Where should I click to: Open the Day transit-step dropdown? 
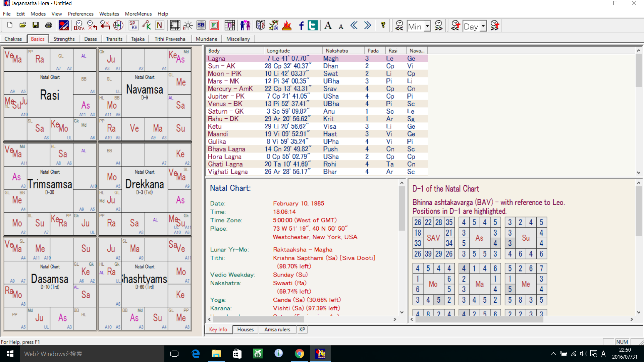tap(483, 26)
